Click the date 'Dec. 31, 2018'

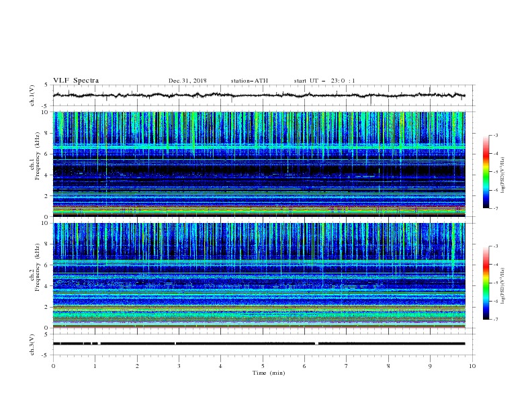tap(187, 81)
